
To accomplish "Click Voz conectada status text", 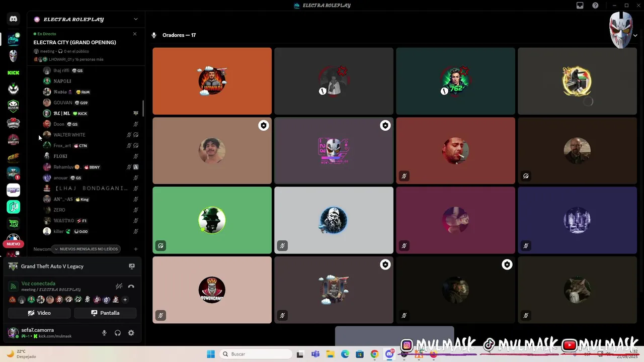I will (x=38, y=284).
